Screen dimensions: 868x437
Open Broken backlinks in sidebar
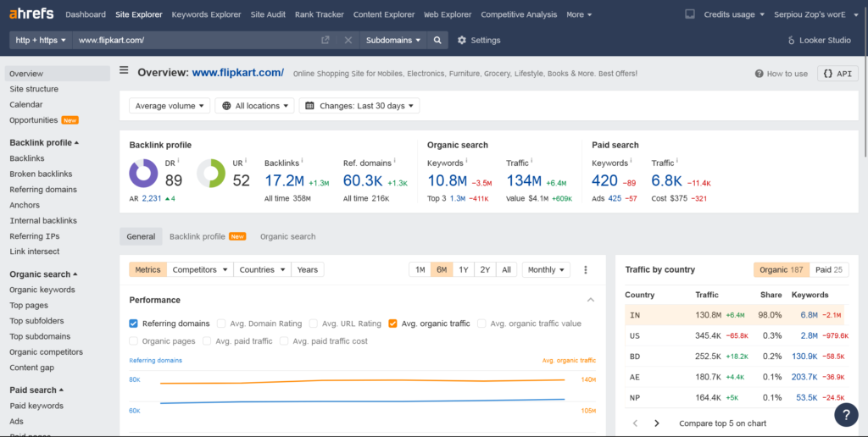point(41,174)
